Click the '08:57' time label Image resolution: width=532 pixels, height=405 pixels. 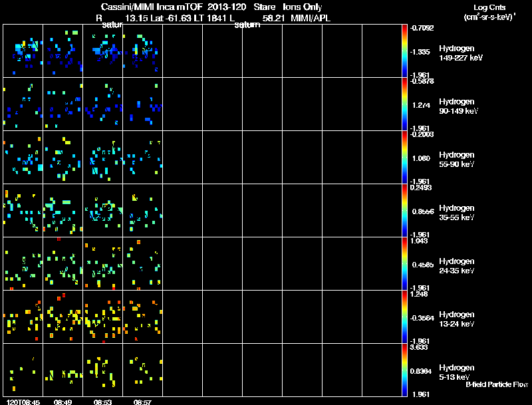pyautogui.click(x=142, y=402)
